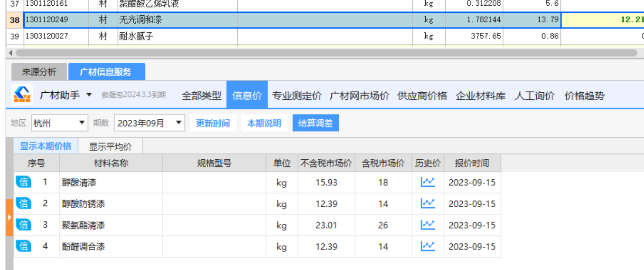Click the 耐水腻子 name cell in row 39
644x270 pixels.
coord(177,36)
